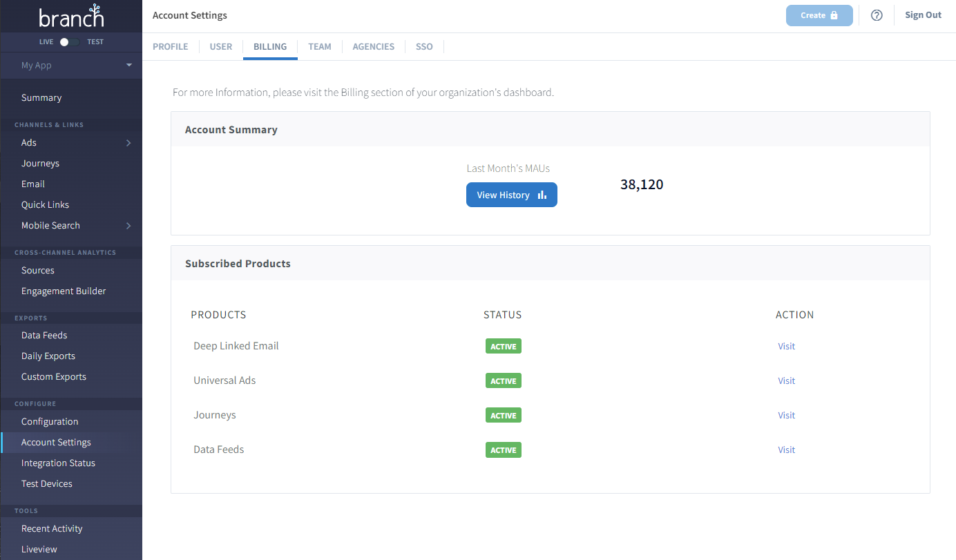Visit the Deep Linked Email product
Viewport: 956px width, 560px height.
click(786, 347)
